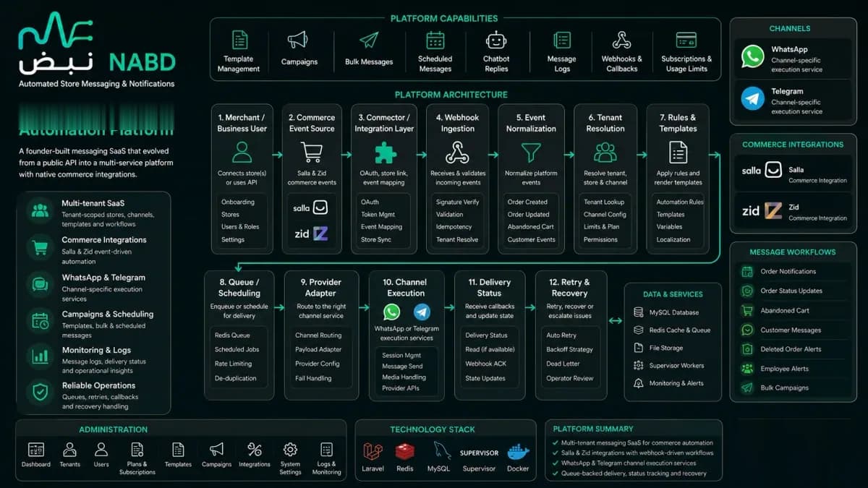Click the "Redis Queue" text under Queue / Scheduling
This screenshot has width=868, height=488.
click(x=232, y=335)
